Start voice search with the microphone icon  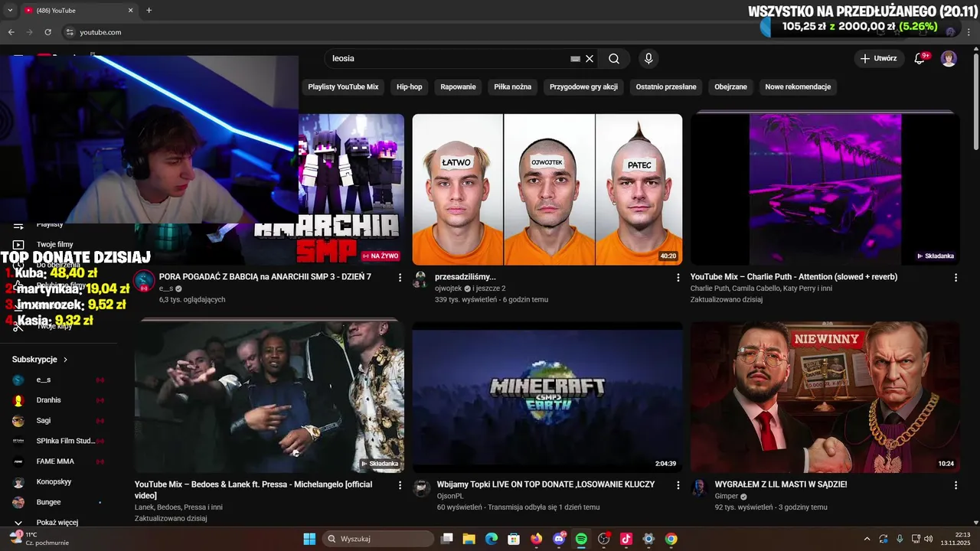648,58
